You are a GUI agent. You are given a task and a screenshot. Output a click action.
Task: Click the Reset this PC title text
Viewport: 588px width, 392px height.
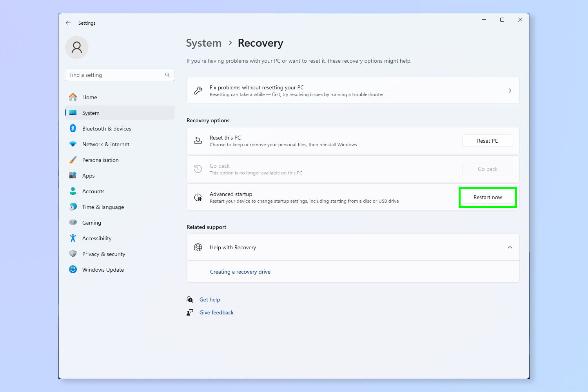tap(225, 138)
